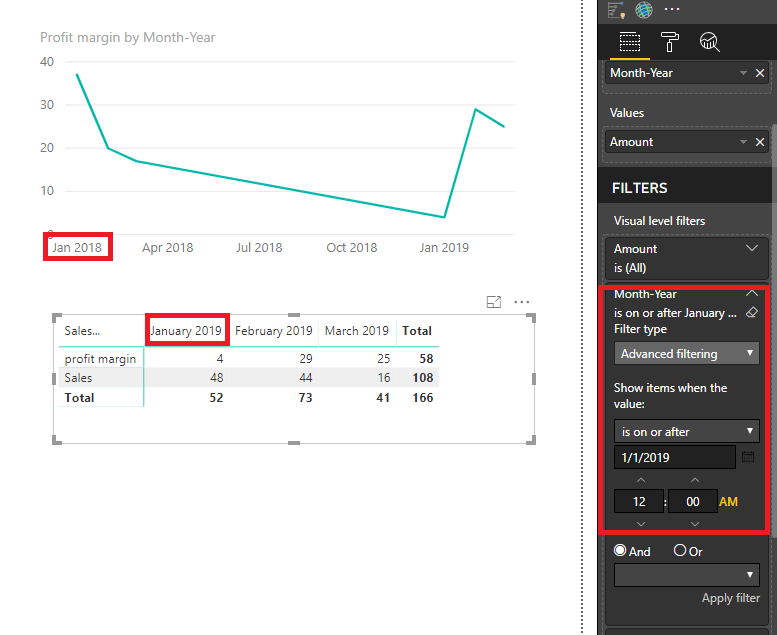Open the Month-Year field well dropdown arrow

pos(743,73)
